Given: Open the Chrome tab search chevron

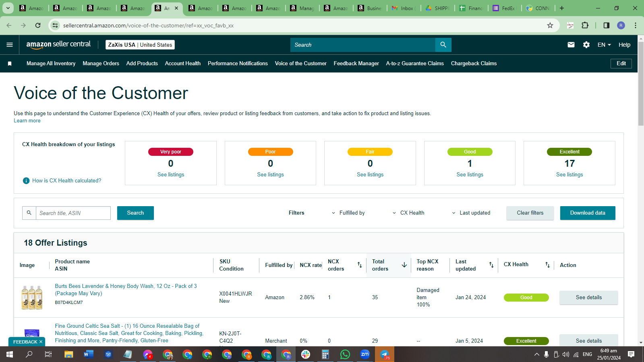Looking at the screenshot, I should point(8,8).
